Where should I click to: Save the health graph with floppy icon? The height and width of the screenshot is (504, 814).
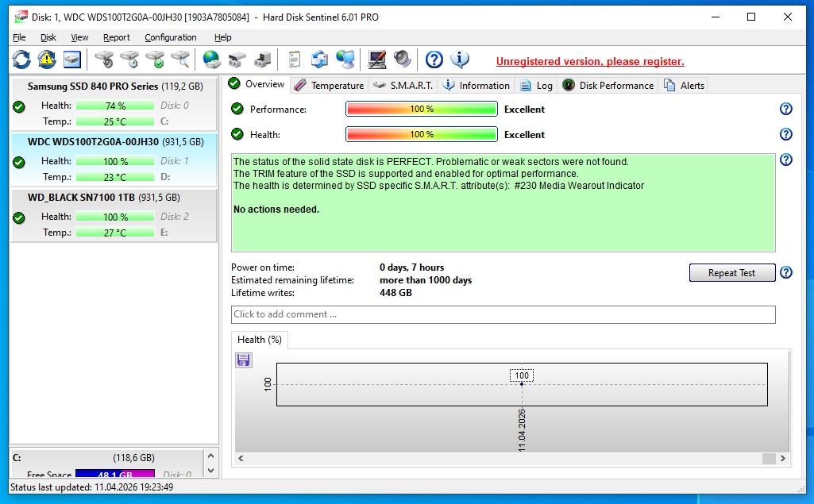click(244, 360)
